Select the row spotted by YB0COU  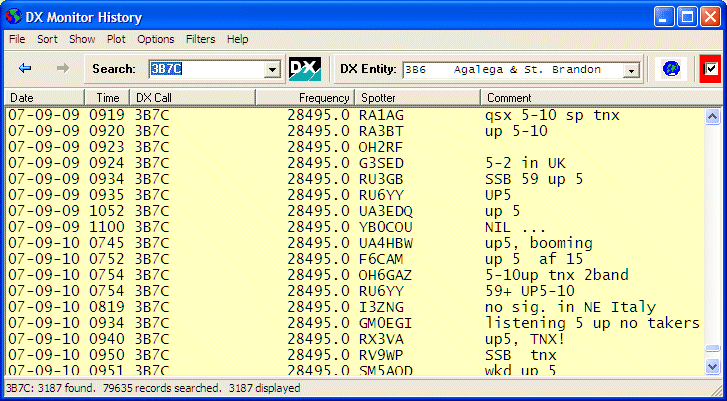(355, 227)
